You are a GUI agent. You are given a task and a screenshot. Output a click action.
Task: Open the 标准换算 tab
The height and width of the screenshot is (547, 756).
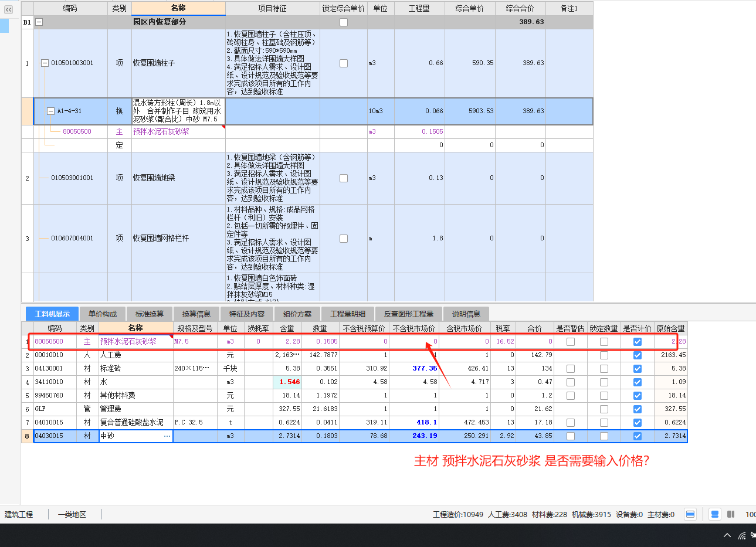pyautogui.click(x=150, y=314)
